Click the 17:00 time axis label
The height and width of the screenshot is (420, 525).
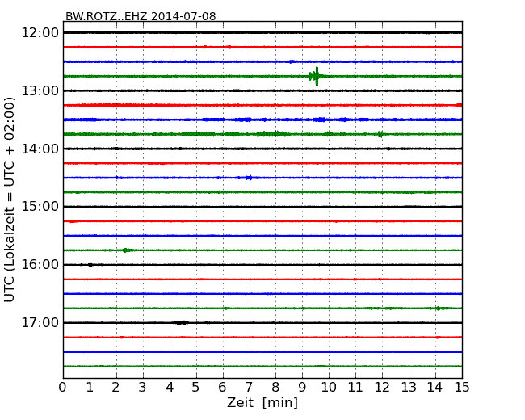coord(40,322)
